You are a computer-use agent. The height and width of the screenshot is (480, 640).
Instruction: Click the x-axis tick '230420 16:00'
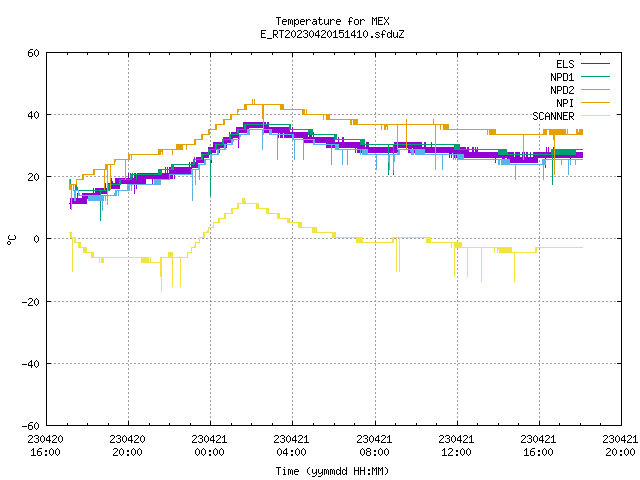tap(45, 446)
